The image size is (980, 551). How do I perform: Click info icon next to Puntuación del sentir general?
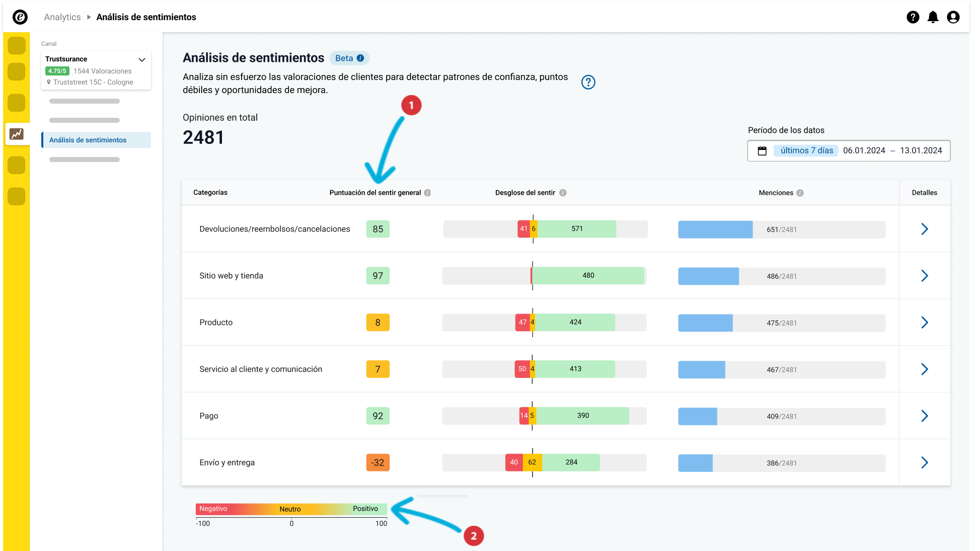tap(427, 193)
